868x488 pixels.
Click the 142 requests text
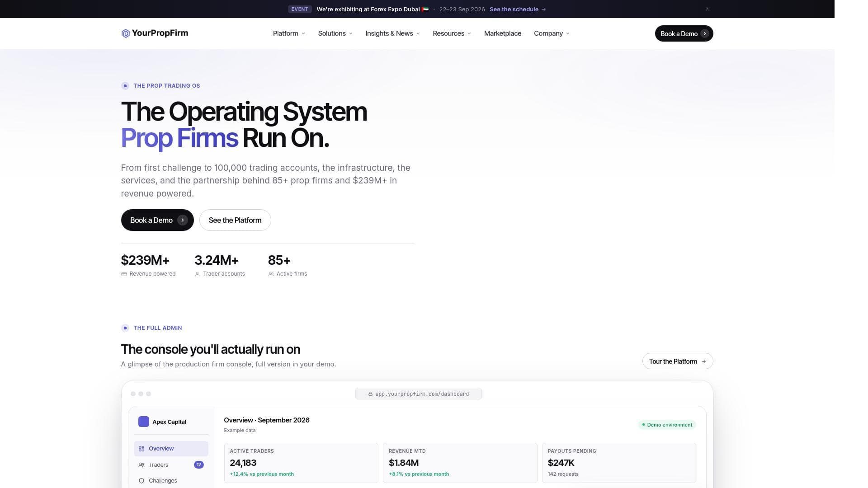pyautogui.click(x=563, y=474)
